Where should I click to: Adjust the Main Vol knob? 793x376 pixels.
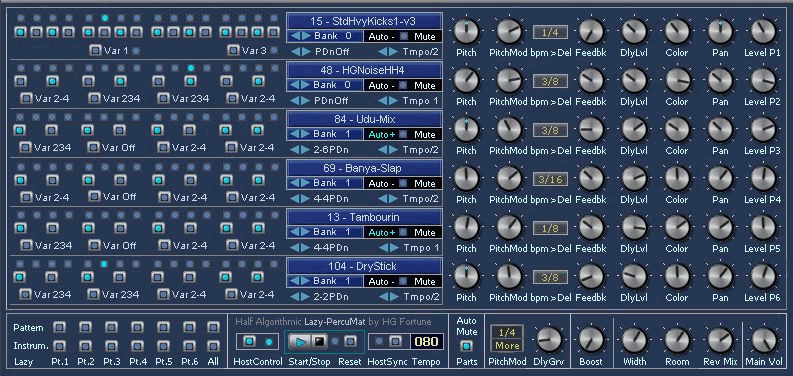(764, 341)
